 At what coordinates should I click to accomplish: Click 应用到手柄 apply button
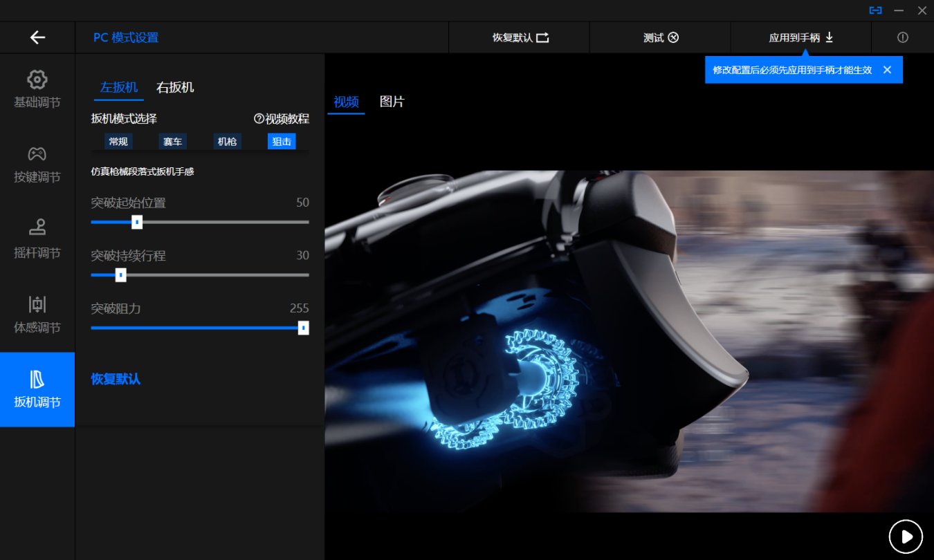[801, 37]
